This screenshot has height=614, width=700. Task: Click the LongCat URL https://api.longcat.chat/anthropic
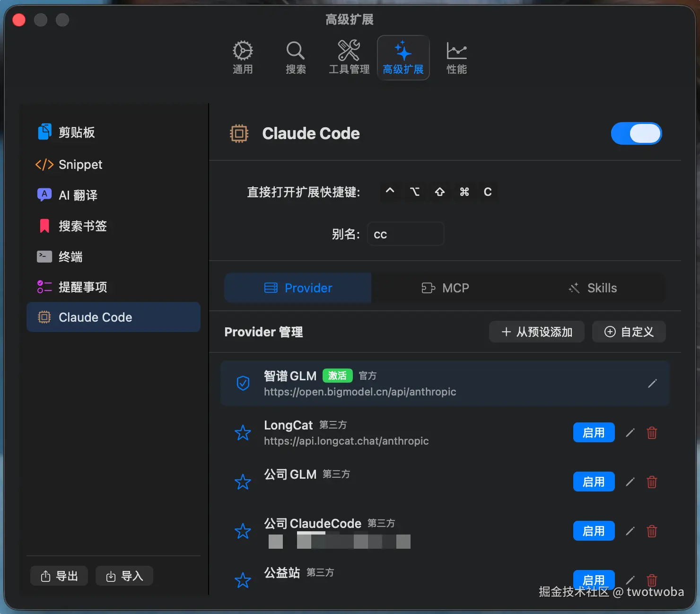pyautogui.click(x=346, y=441)
